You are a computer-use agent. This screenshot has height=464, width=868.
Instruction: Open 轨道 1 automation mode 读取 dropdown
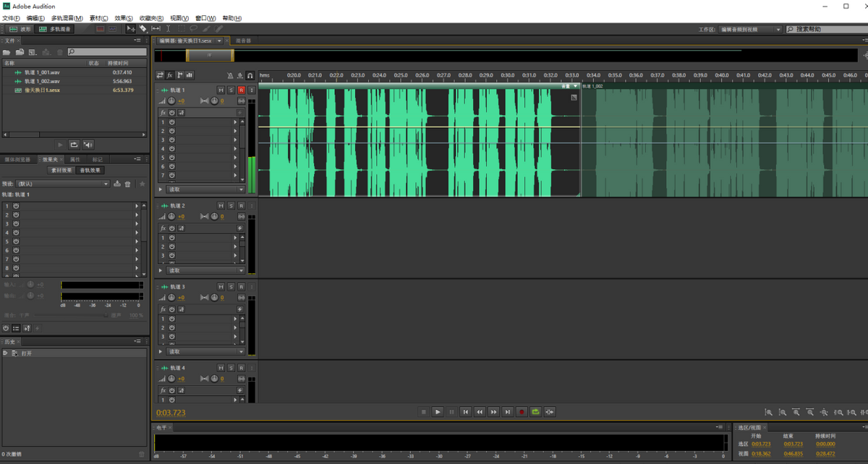[x=205, y=189]
